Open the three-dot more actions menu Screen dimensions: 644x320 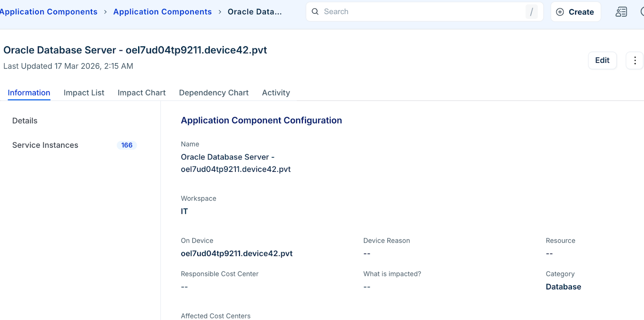(635, 60)
